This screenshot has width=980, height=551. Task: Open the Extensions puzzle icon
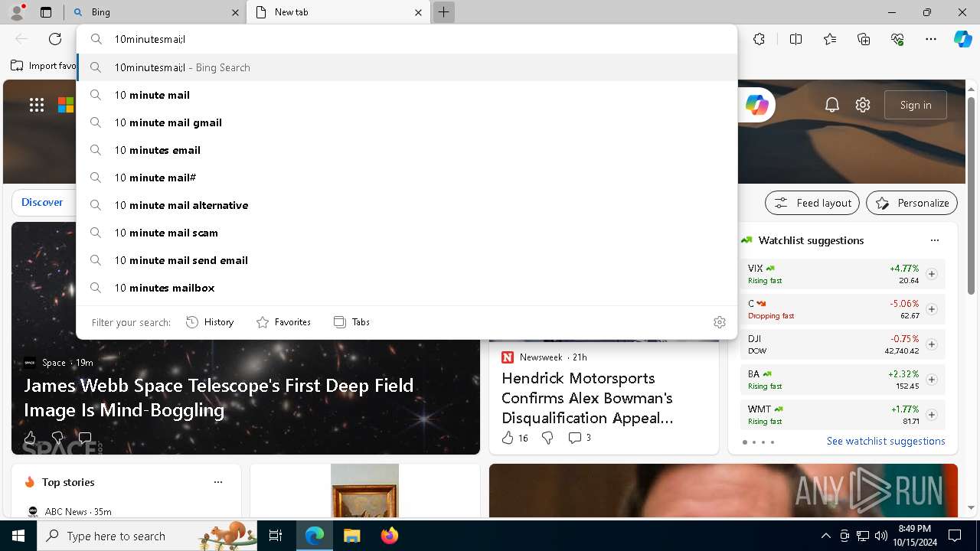(x=759, y=39)
